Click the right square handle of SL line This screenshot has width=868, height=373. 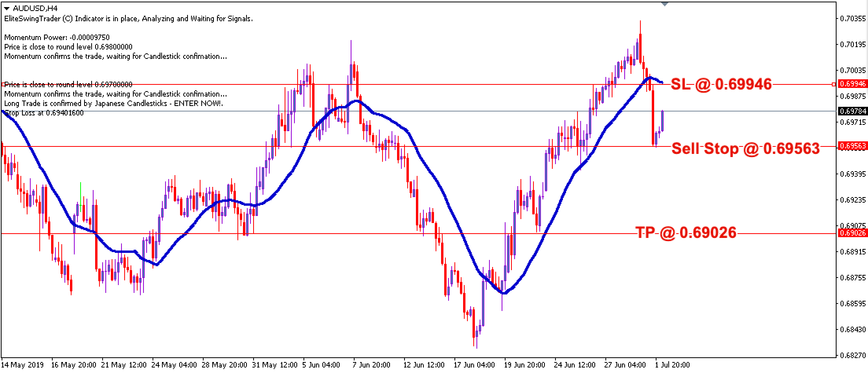833,84
